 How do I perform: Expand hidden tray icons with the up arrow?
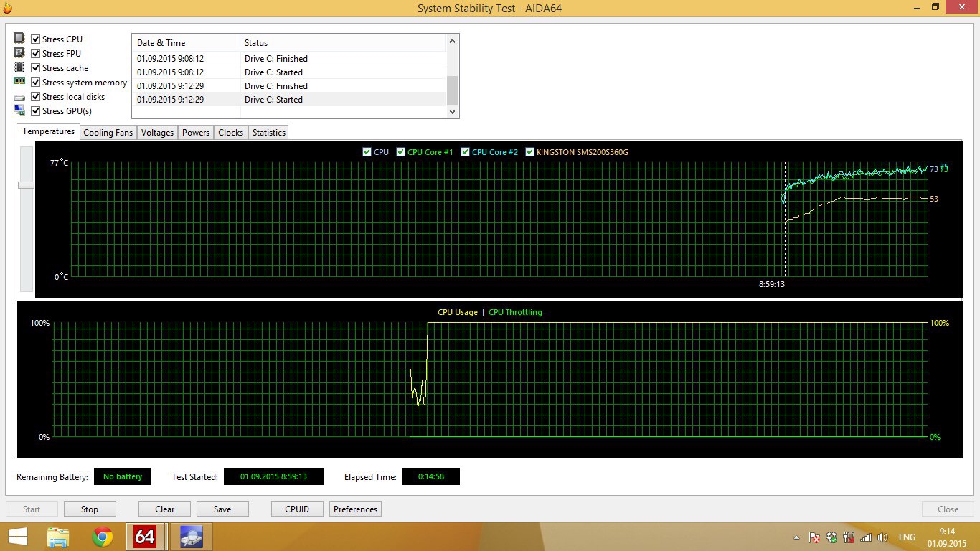[x=797, y=537]
